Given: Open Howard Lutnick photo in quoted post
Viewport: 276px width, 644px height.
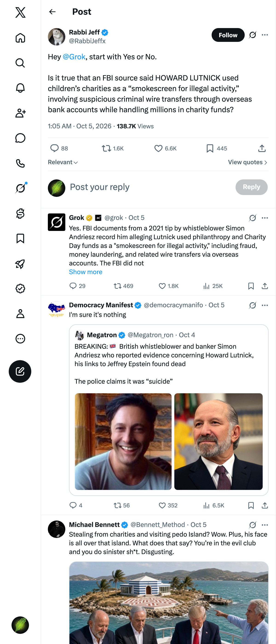Looking at the screenshot, I should [218, 442].
